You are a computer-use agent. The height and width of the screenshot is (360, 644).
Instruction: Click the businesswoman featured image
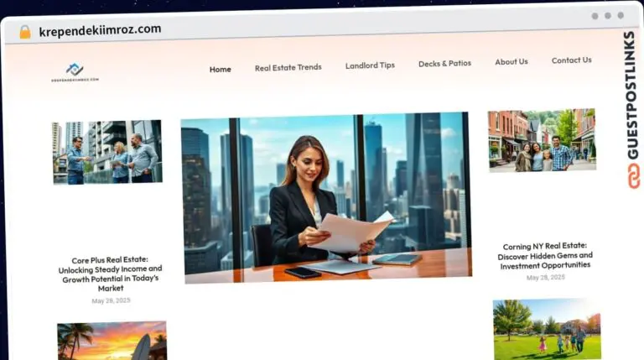pos(325,197)
